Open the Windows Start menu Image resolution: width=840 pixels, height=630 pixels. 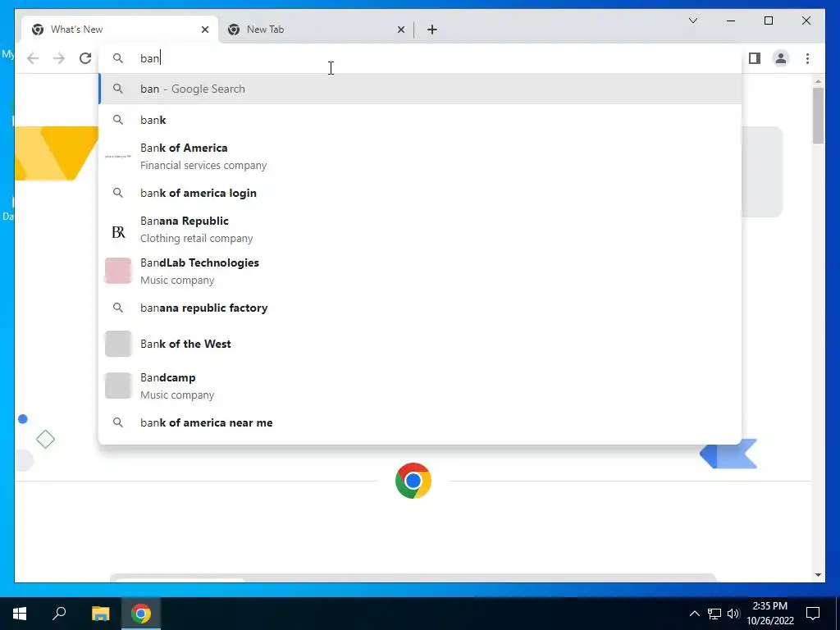pos(20,614)
